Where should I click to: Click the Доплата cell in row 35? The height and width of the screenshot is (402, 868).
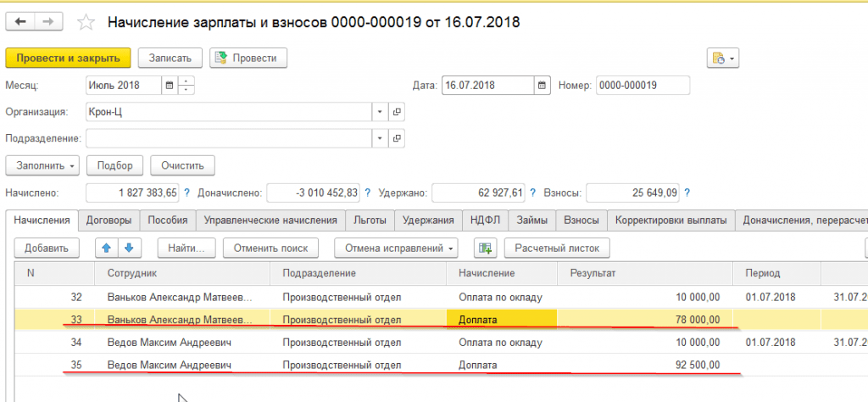click(x=502, y=365)
